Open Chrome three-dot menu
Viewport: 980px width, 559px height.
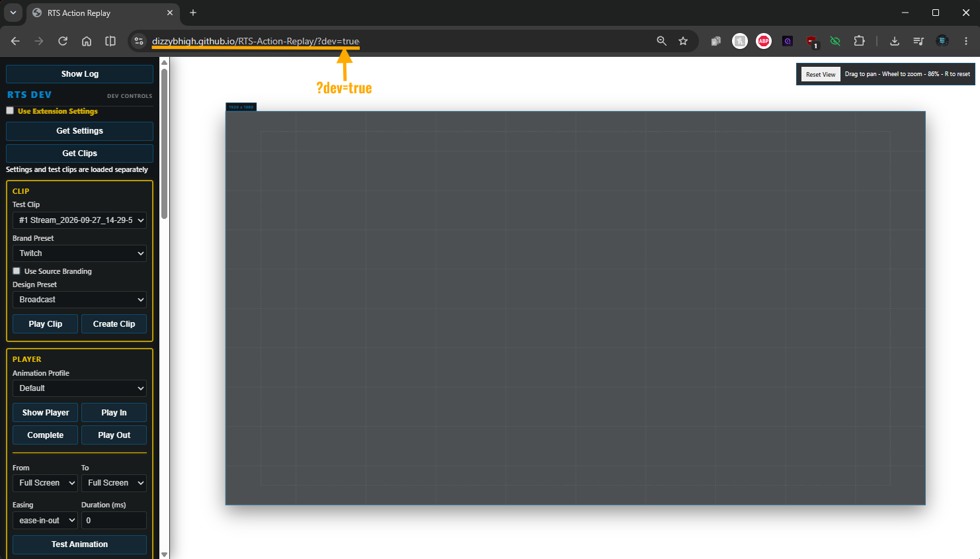point(966,41)
